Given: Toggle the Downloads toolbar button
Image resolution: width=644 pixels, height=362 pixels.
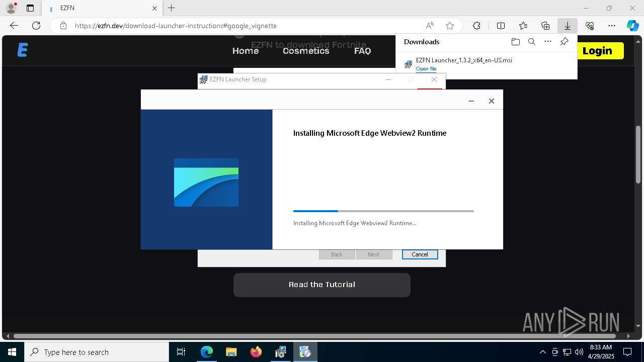Looking at the screenshot, I should (568, 26).
